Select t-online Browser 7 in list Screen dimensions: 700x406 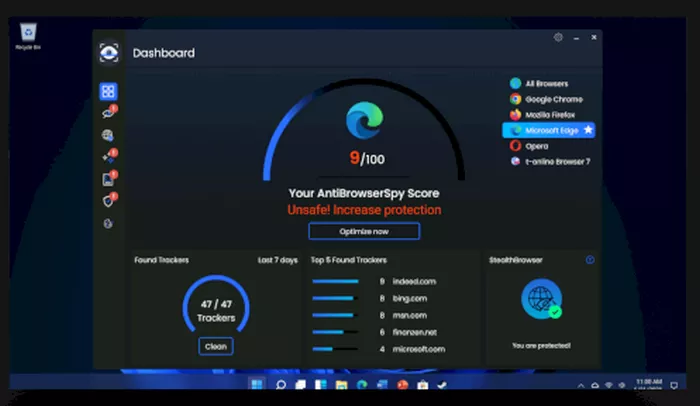(550, 161)
